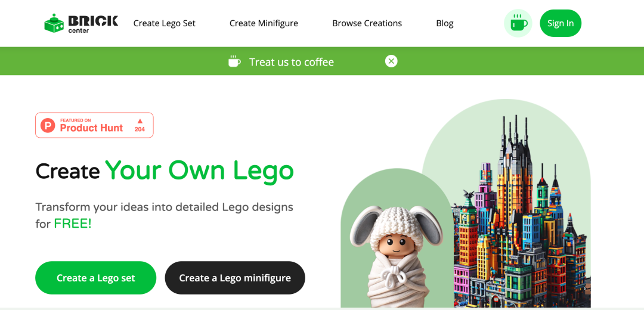The width and height of the screenshot is (644, 310).
Task: Click the Treat us to coffee link
Action: click(x=292, y=62)
